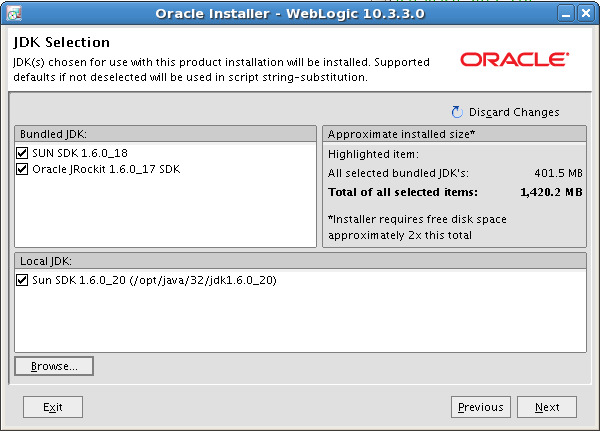
Task: Click the Local JDK: panel header
Action: click(300, 261)
